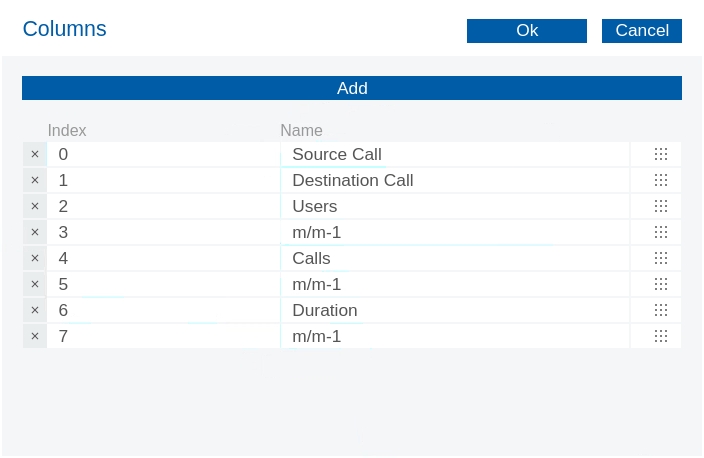Click the Destination Call name field

[x=455, y=180]
